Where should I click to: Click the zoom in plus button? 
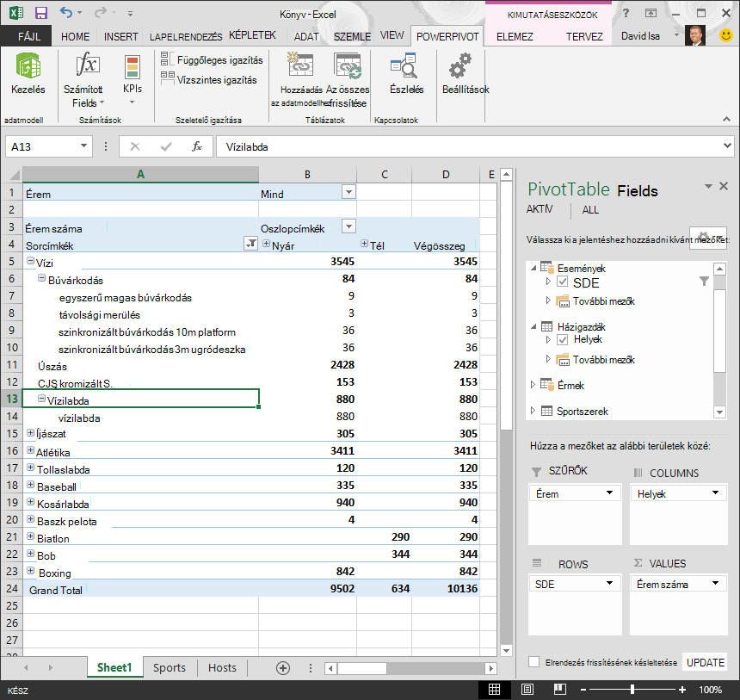(682, 690)
